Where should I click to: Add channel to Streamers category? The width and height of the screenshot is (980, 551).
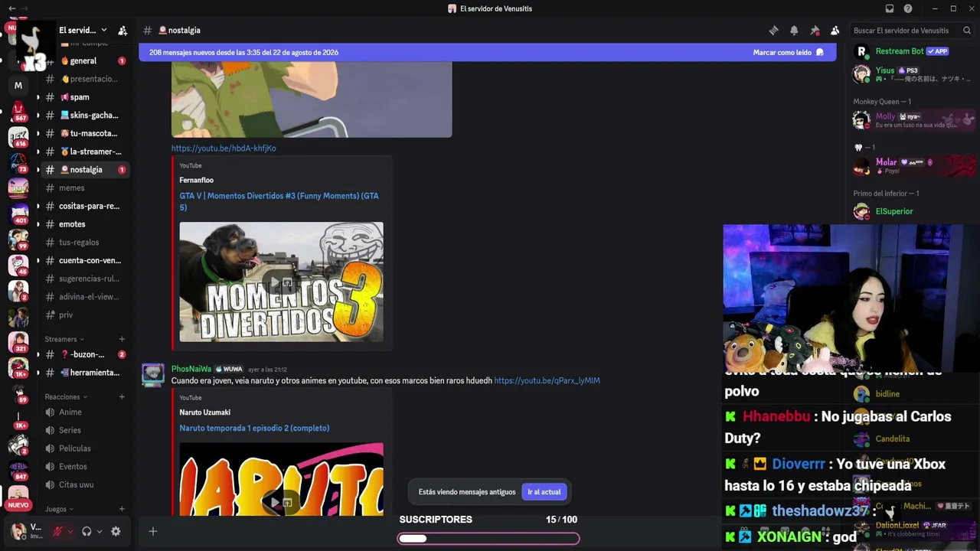point(122,339)
